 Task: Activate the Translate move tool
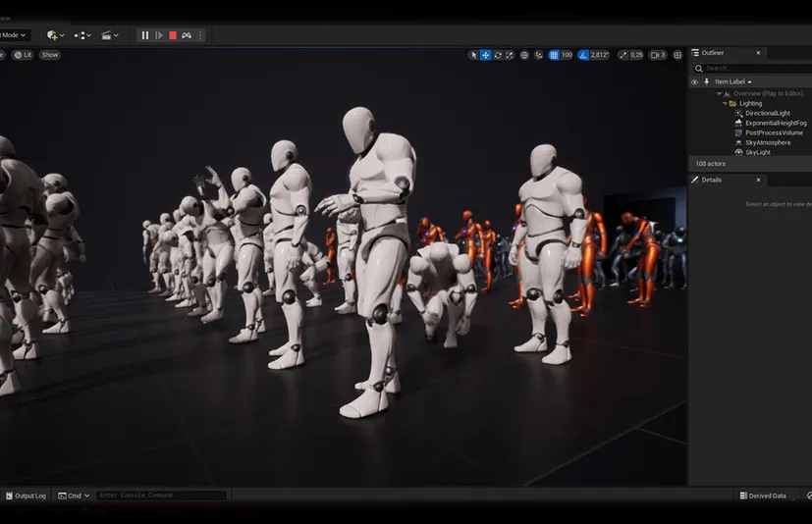coord(485,55)
